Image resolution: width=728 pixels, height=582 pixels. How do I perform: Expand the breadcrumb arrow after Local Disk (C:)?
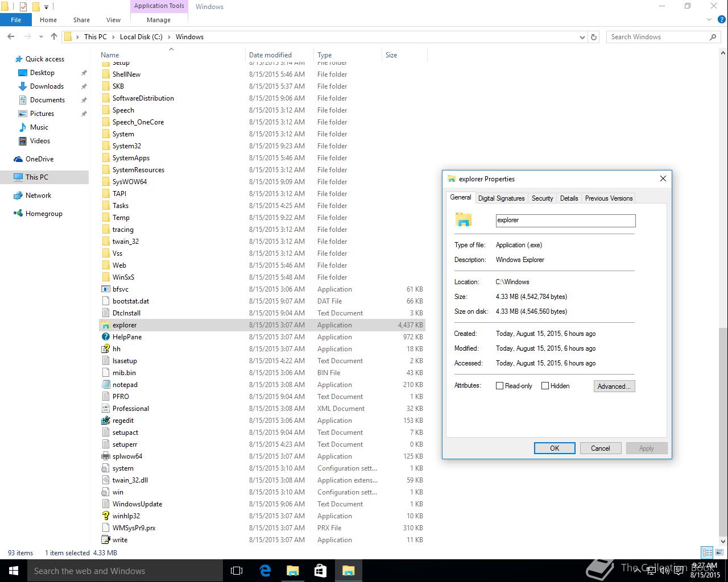pos(169,37)
